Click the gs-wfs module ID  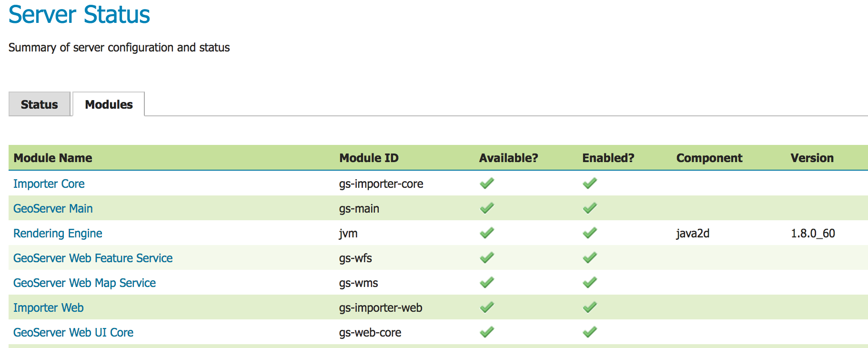click(355, 258)
